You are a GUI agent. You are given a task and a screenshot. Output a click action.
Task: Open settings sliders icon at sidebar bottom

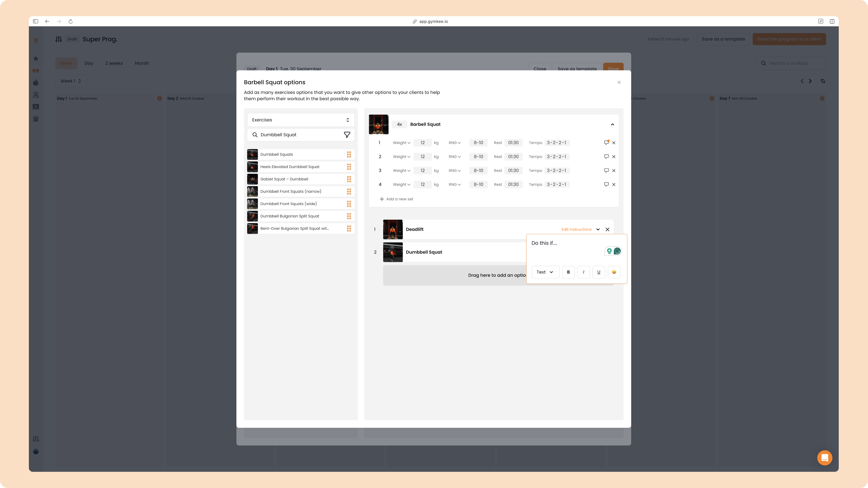click(x=36, y=439)
